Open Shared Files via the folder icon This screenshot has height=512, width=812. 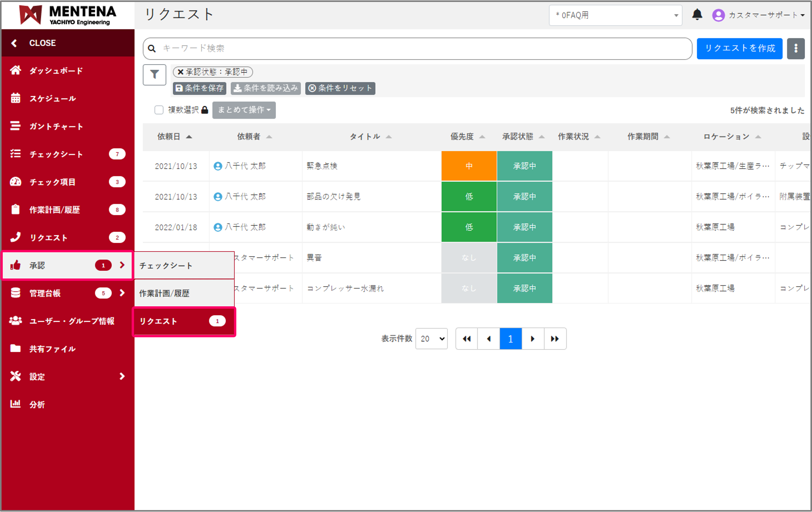tap(16, 348)
